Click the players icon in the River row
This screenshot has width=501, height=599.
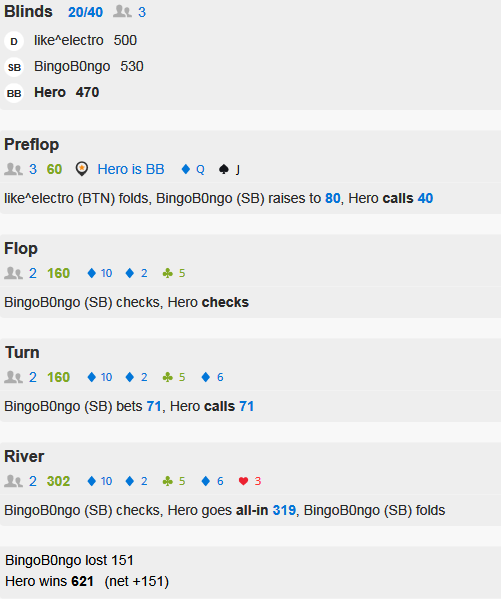point(13,481)
